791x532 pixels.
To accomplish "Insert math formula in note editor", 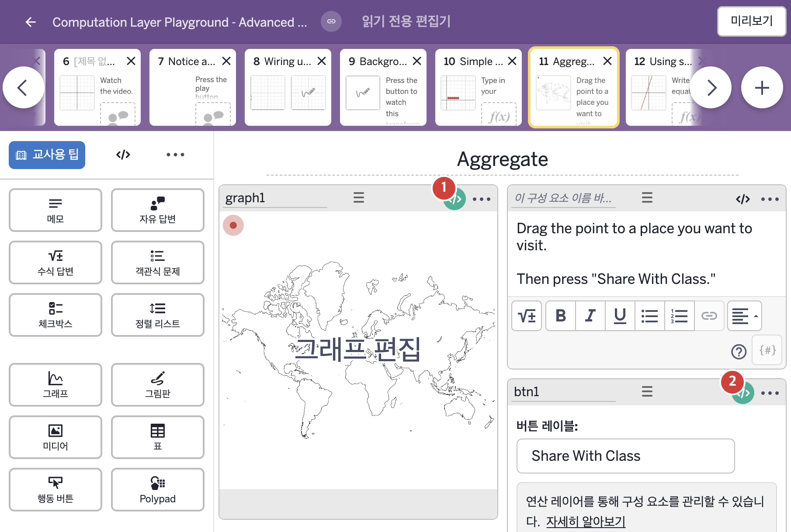I will coord(527,315).
